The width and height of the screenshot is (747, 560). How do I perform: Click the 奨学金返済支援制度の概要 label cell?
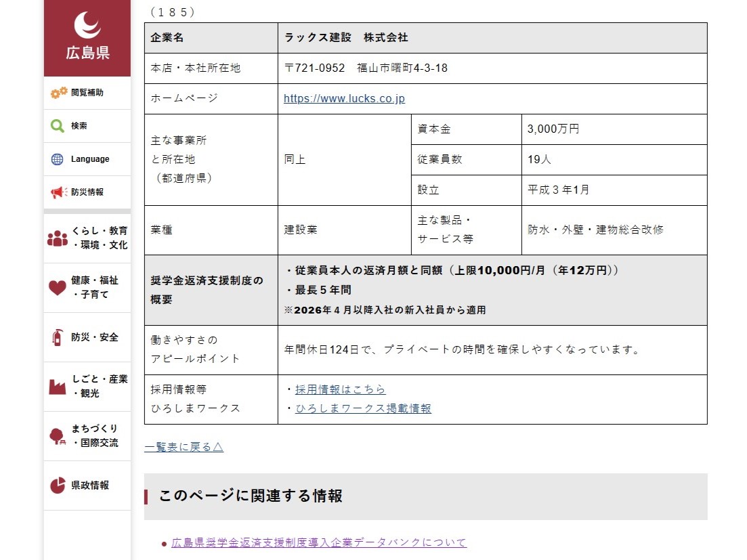pos(211,290)
